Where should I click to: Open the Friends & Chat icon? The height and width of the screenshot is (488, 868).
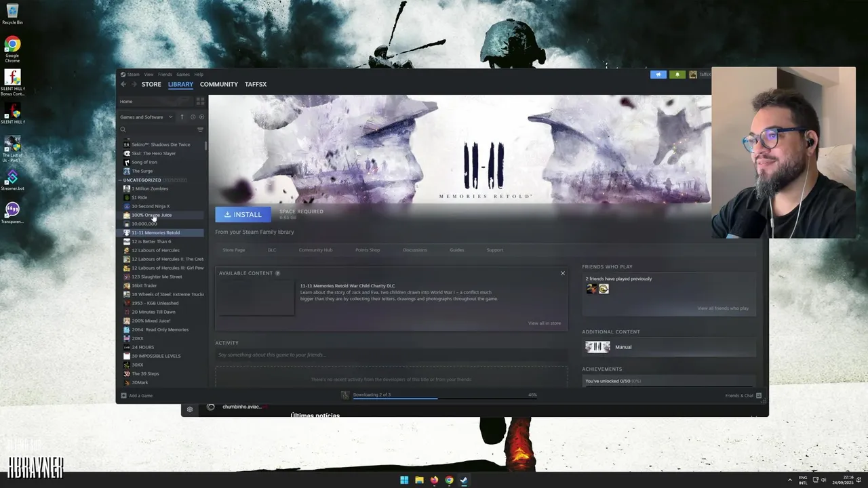[x=759, y=395]
